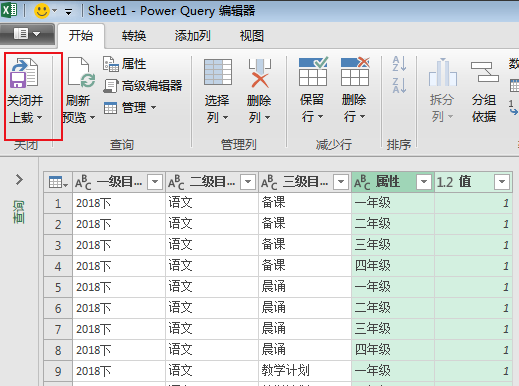Select row number 1
519x386 pixels.
tap(58, 203)
